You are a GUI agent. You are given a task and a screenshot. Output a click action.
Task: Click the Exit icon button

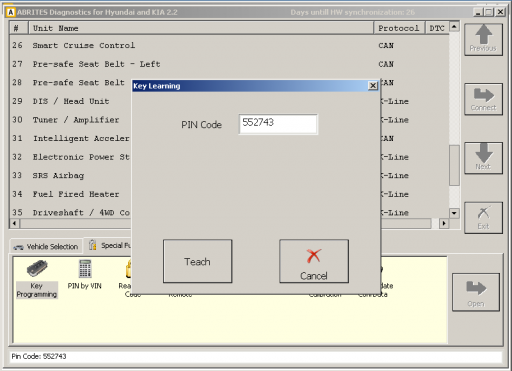[x=483, y=218]
